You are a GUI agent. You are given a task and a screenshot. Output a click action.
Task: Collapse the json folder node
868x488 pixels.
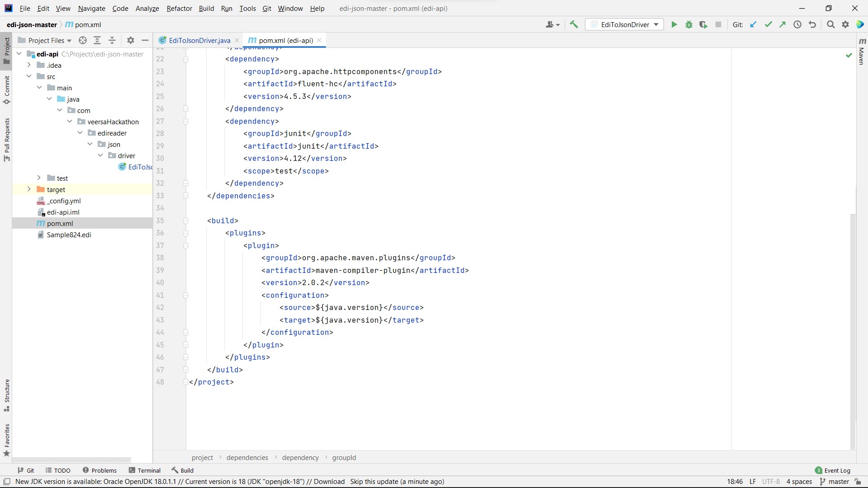(x=90, y=144)
